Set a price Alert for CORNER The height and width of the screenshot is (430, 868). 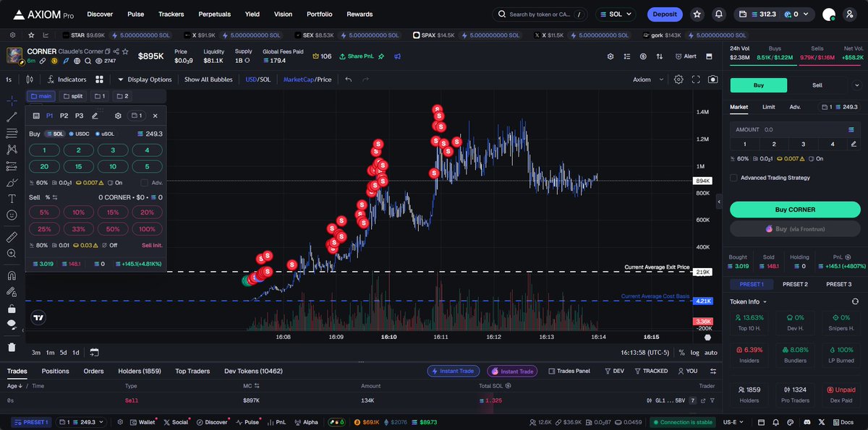[685, 56]
